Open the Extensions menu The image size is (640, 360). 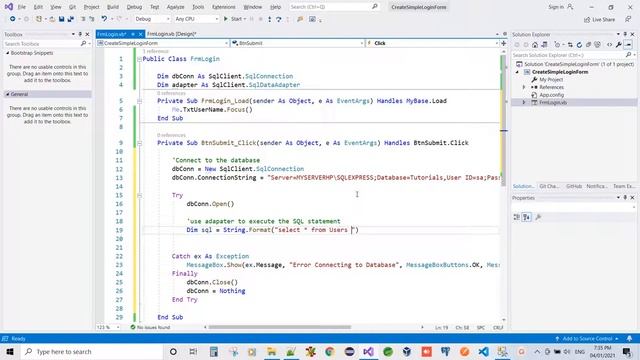pyautogui.click(x=224, y=7)
